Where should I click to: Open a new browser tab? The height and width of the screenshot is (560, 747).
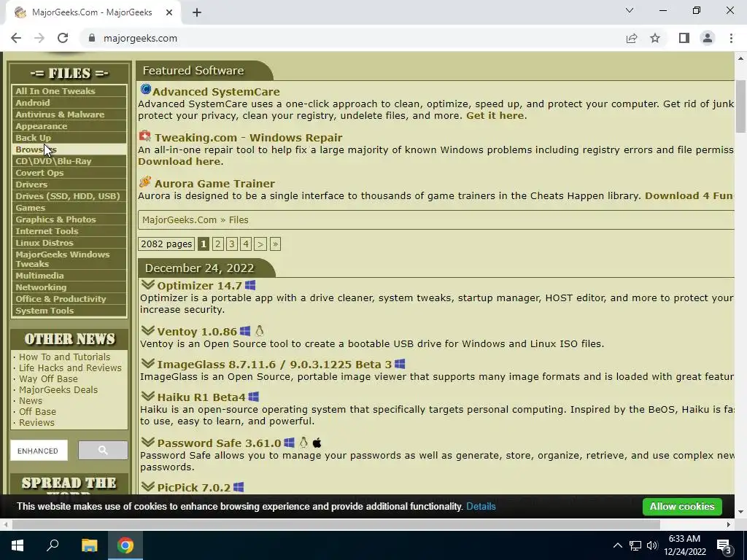click(197, 13)
